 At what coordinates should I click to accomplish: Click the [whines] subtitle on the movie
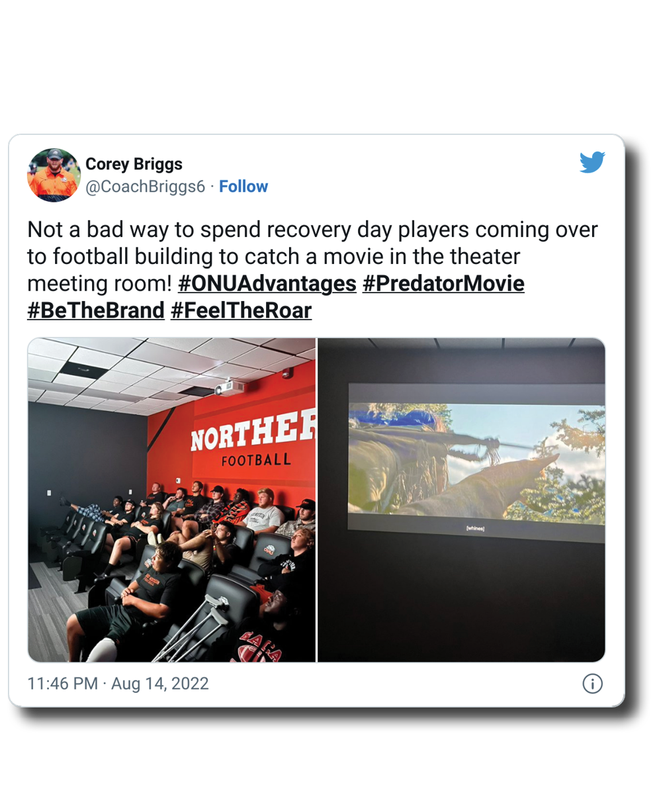point(475,529)
